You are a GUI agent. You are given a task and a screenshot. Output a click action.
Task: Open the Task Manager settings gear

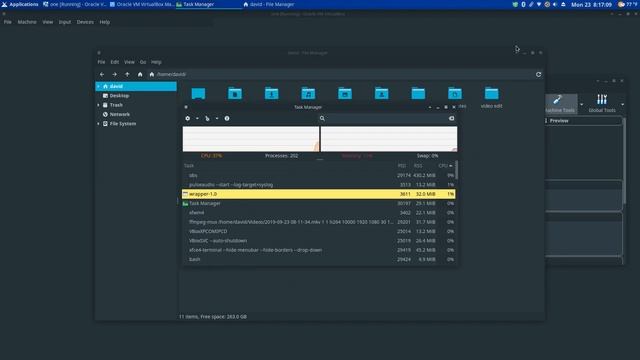coord(188,118)
